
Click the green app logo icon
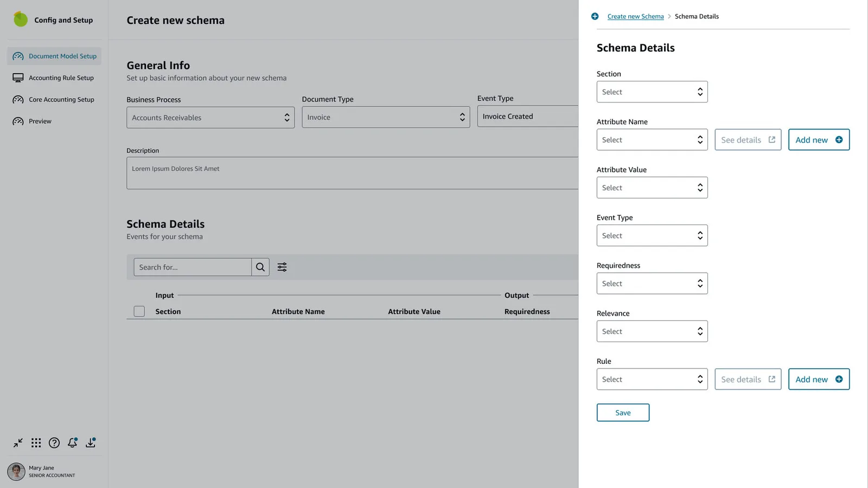21,20
